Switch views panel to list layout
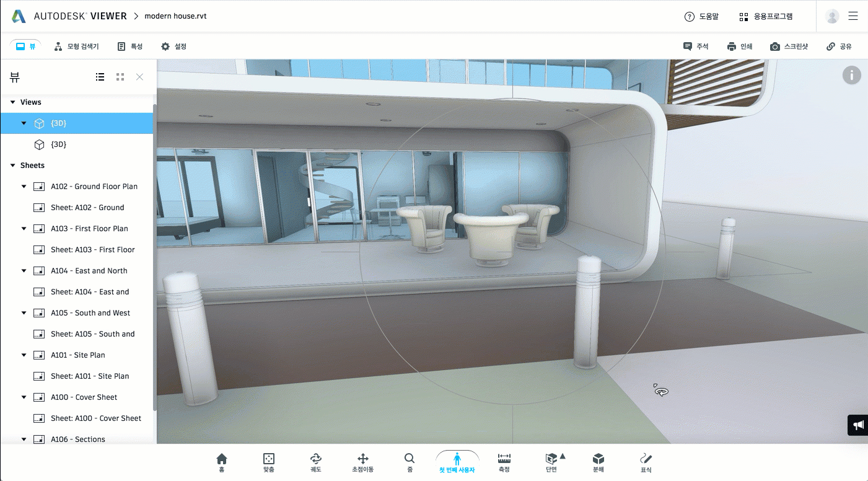The image size is (868, 481). click(100, 77)
